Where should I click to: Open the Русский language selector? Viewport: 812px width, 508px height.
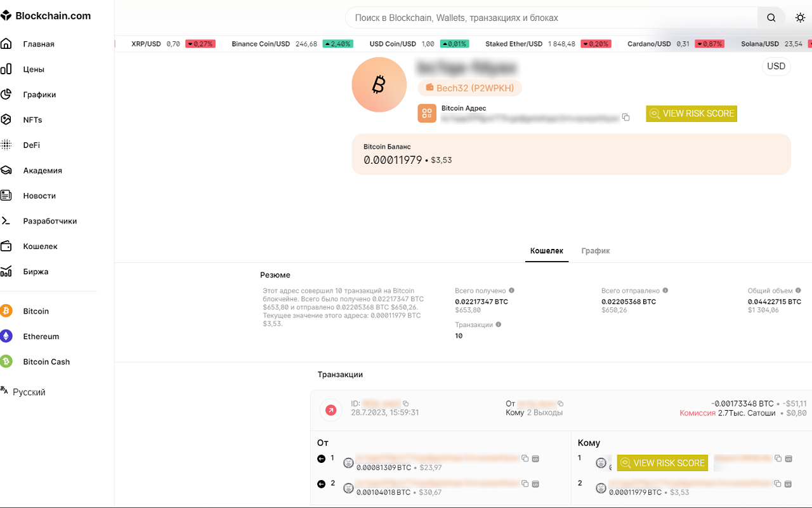click(x=23, y=392)
